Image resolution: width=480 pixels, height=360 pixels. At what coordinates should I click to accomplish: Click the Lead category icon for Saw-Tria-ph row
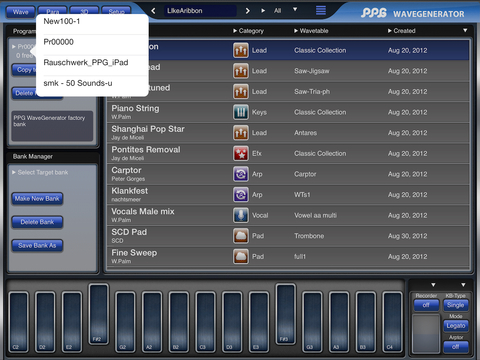pos(241,92)
